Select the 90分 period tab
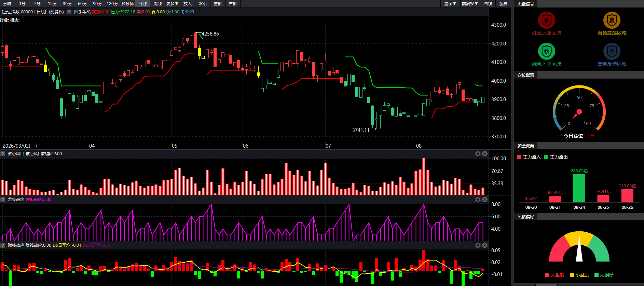 (x=98, y=4)
